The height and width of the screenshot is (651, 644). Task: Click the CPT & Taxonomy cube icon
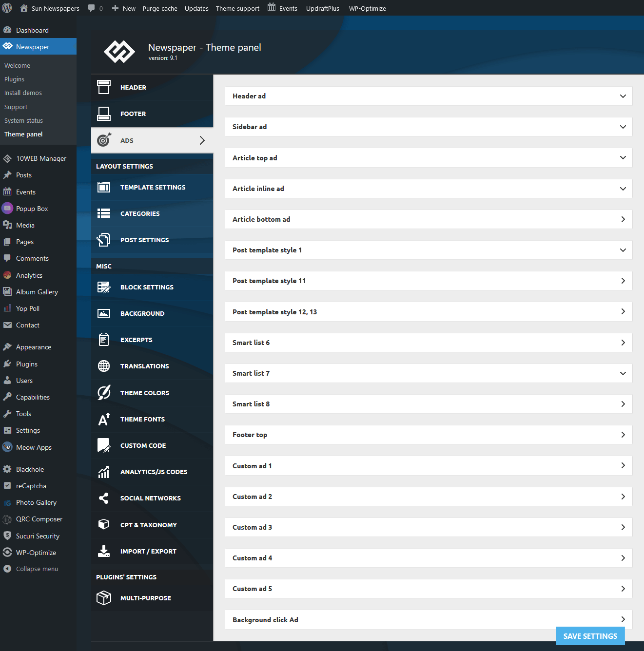[x=104, y=524]
